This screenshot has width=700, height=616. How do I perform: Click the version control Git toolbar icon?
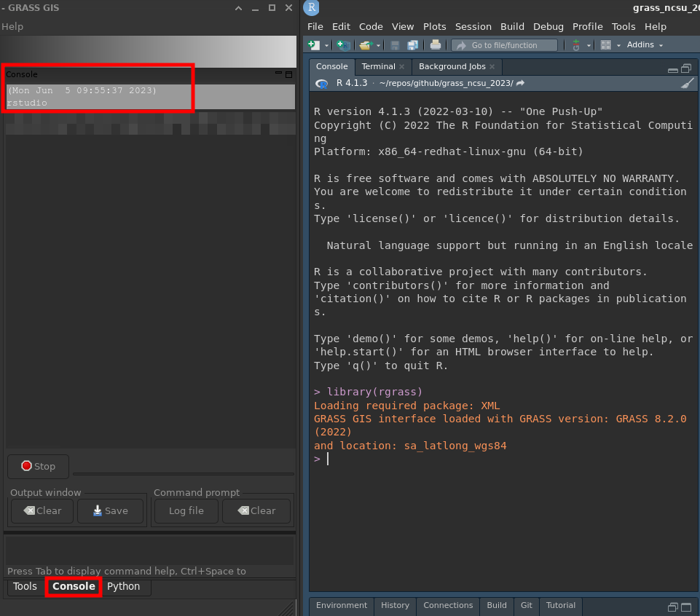coord(576,45)
